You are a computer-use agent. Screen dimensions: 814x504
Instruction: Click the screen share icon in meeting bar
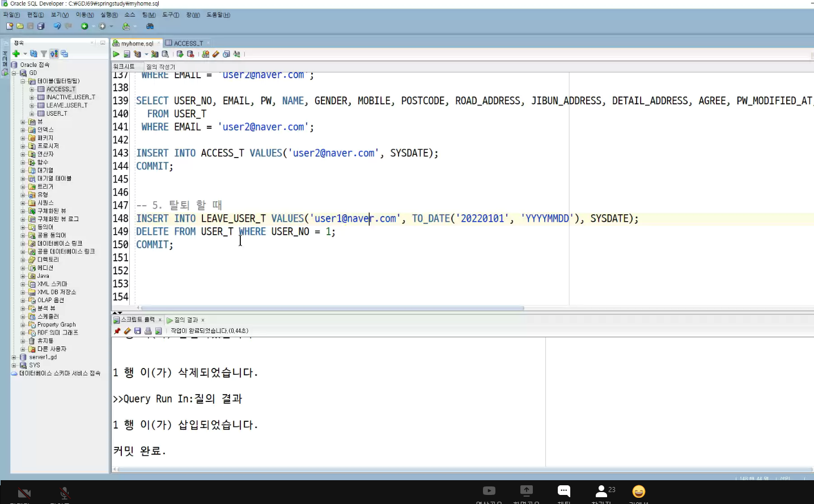[527, 491]
